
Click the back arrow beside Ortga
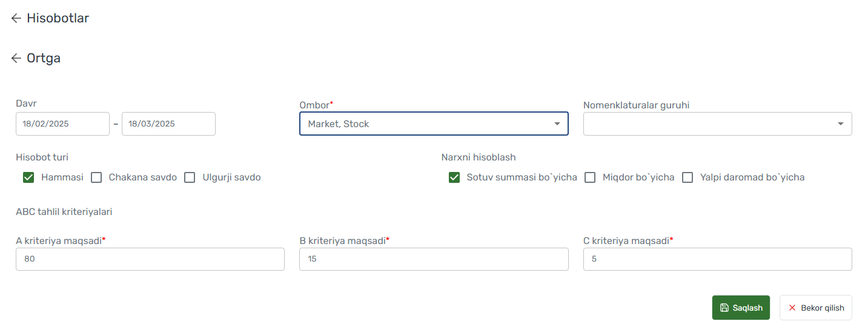(16, 59)
